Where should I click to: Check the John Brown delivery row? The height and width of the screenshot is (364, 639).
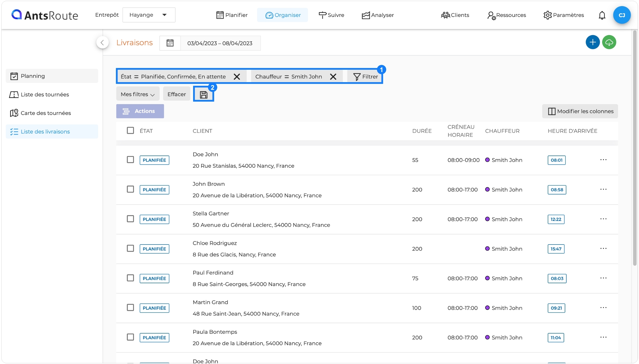click(x=130, y=189)
